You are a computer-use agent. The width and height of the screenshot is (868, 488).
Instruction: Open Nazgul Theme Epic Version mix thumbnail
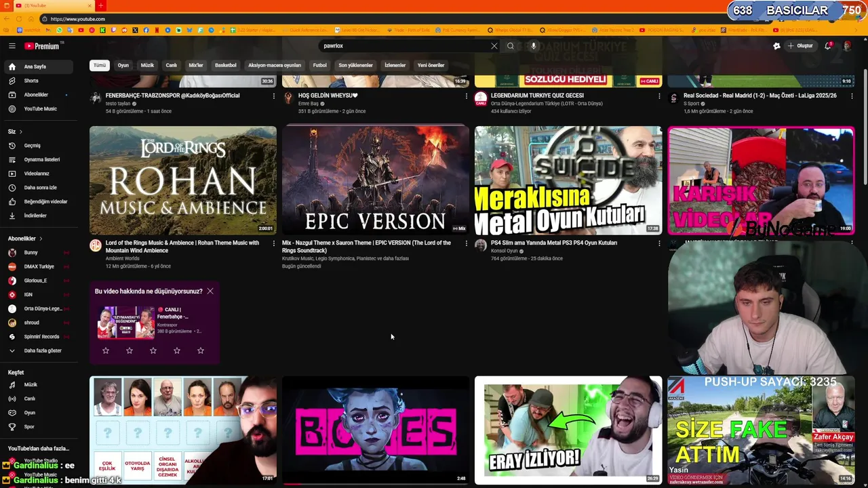pyautogui.click(x=376, y=180)
